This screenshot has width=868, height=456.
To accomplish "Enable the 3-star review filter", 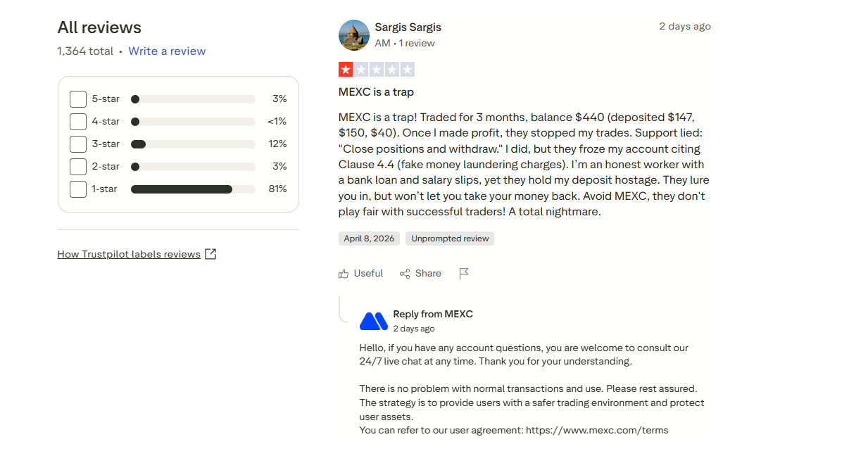I will 77,144.
